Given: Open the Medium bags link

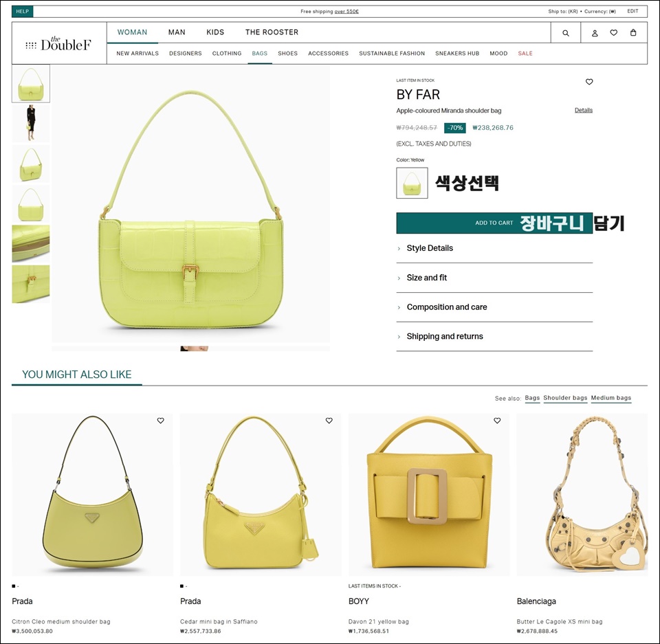Looking at the screenshot, I should 610,398.
